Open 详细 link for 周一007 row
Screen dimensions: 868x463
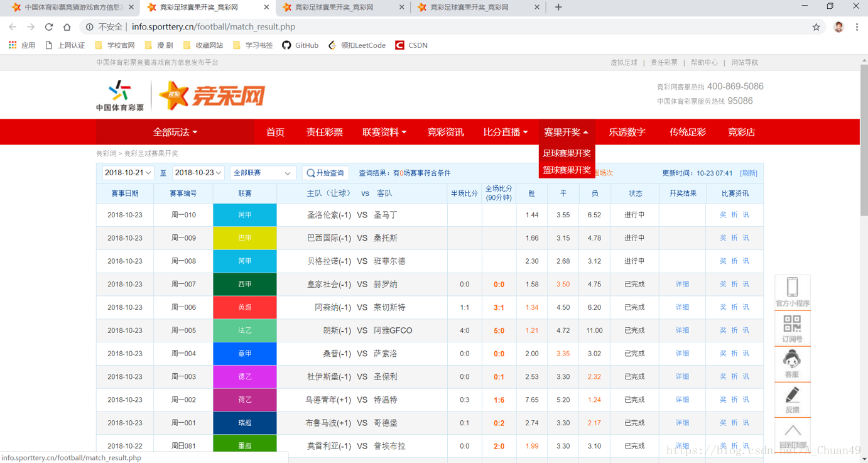point(682,285)
